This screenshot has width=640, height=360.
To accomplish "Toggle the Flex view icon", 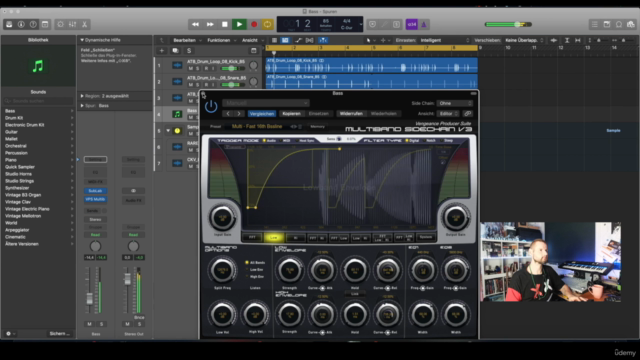I will [310, 40].
